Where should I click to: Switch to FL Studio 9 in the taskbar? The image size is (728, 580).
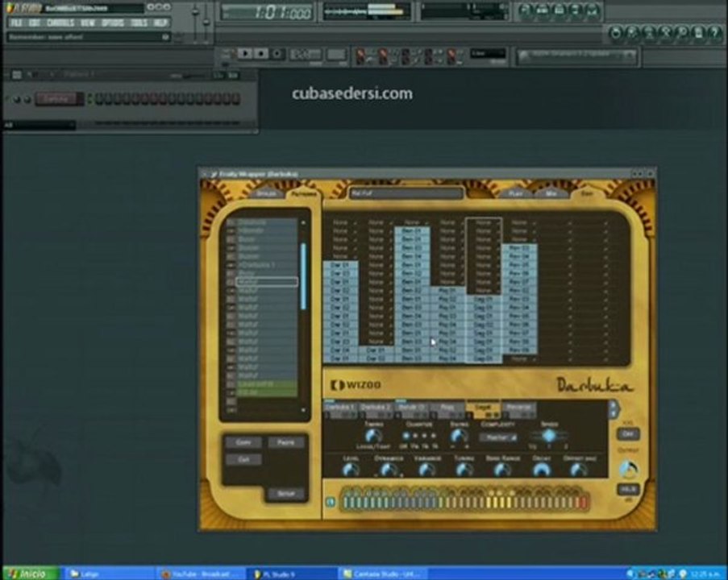coord(292,574)
